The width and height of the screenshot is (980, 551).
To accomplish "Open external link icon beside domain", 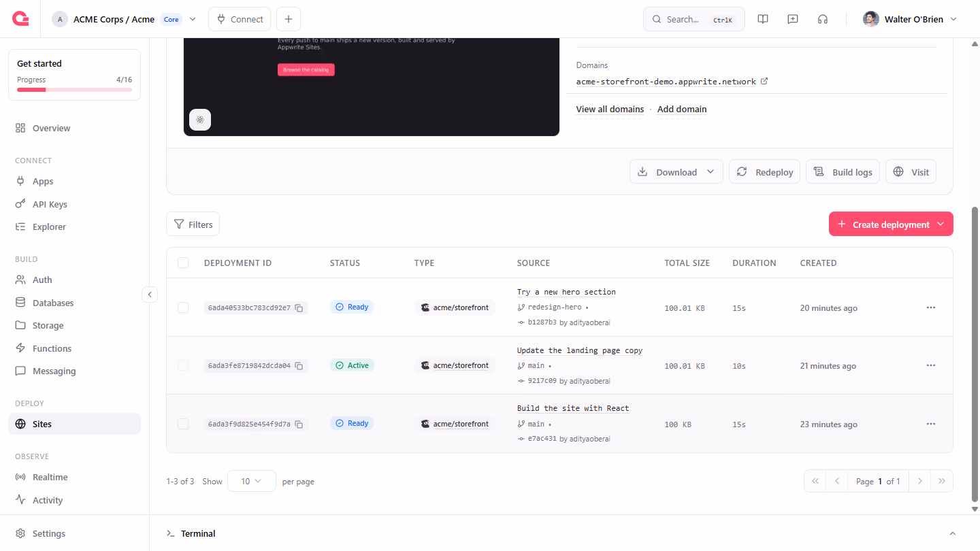I will tap(764, 81).
